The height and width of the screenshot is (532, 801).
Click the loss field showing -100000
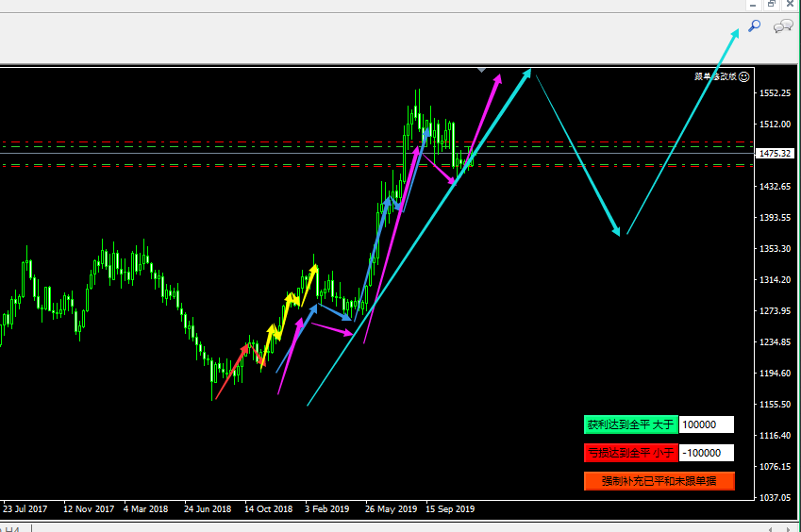[x=706, y=453]
